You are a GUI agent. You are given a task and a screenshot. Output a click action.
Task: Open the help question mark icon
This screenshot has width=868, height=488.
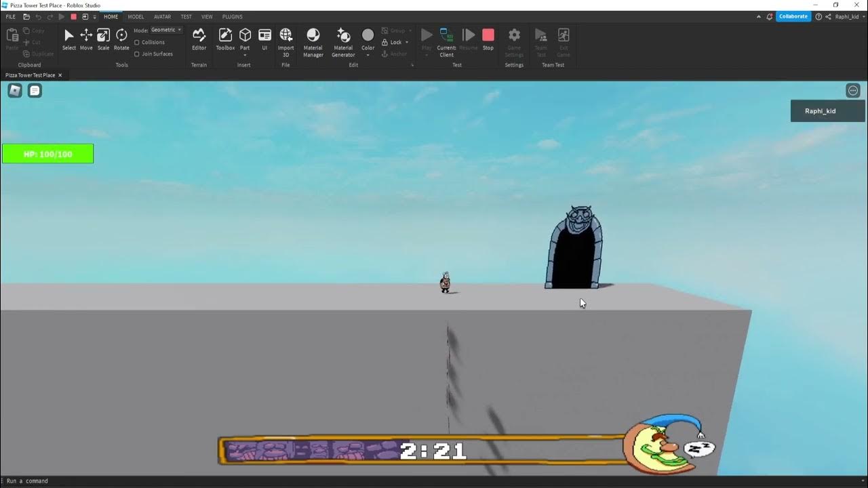[818, 16]
